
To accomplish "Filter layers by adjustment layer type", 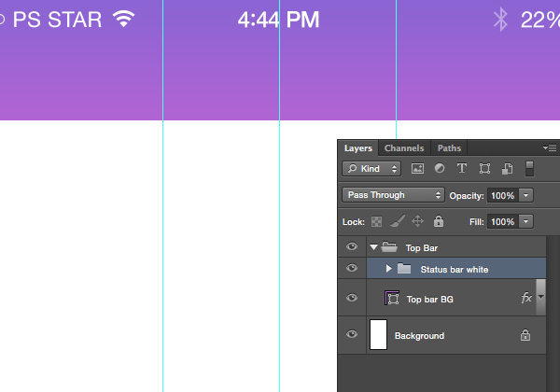I will tap(440, 168).
